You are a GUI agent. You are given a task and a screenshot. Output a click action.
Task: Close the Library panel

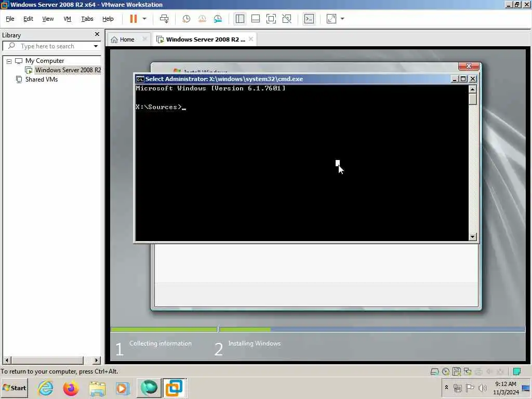pos(97,34)
